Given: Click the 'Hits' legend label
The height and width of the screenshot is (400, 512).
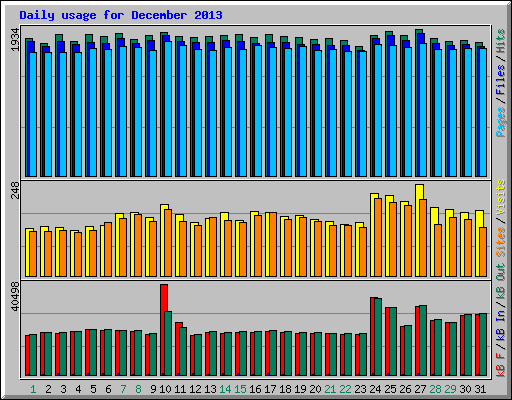Looking at the screenshot, I should [x=501, y=41].
